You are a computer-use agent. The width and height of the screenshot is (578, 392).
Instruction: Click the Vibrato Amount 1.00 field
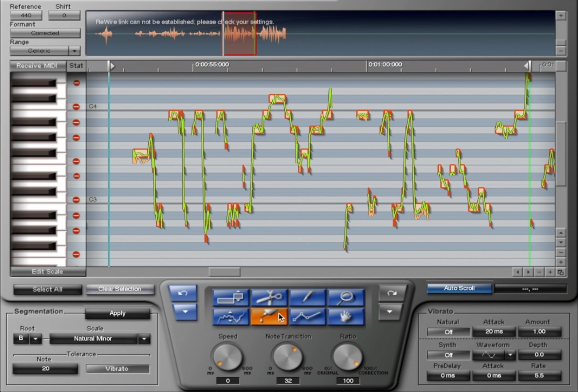point(539,332)
